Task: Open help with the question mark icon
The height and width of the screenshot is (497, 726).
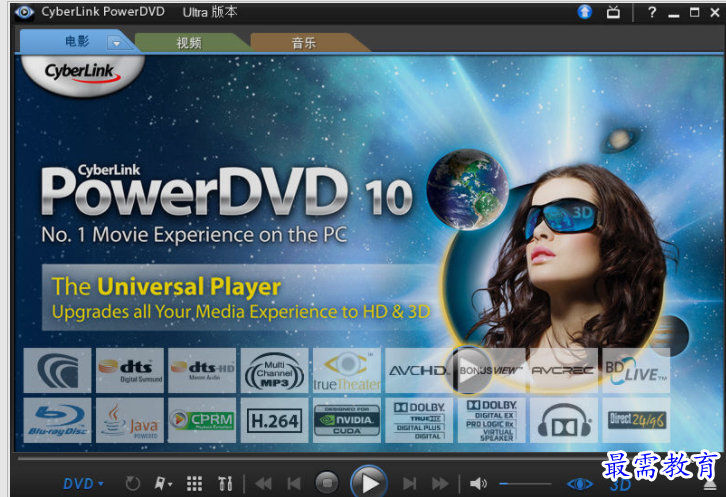Action: pyautogui.click(x=652, y=12)
